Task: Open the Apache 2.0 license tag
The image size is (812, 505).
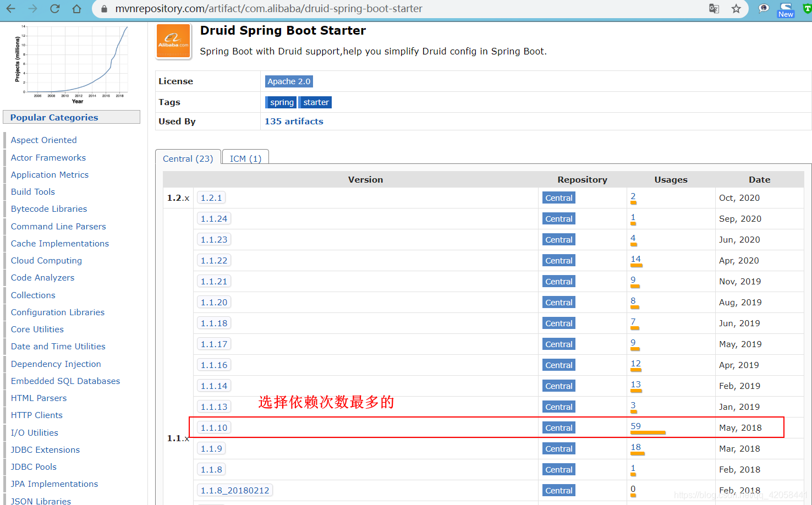Action: point(289,81)
